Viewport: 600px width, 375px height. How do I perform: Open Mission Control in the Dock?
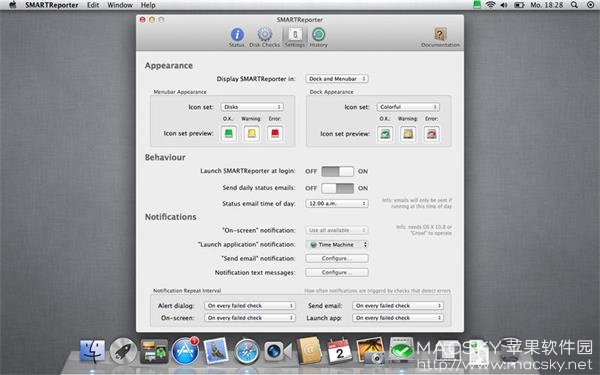coord(154,351)
